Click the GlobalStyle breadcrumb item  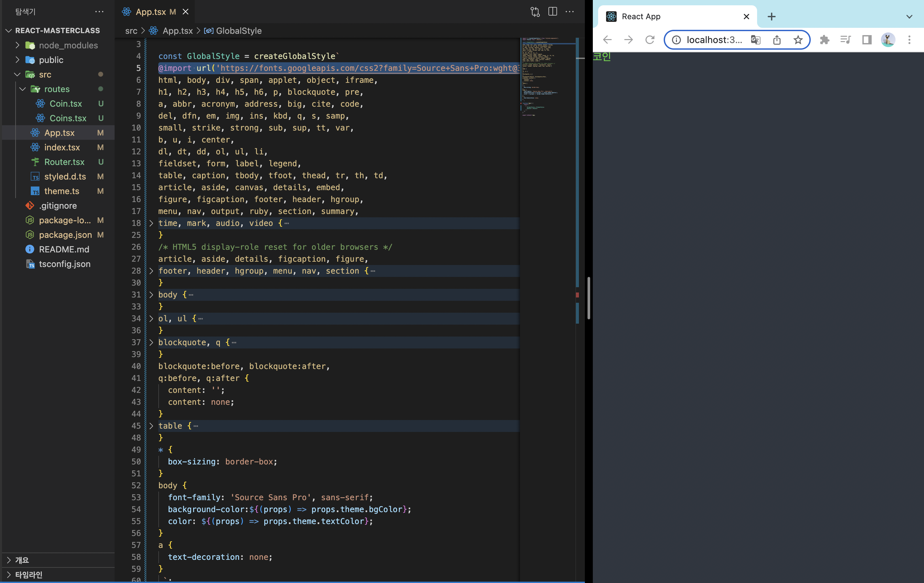click(238, 31)
